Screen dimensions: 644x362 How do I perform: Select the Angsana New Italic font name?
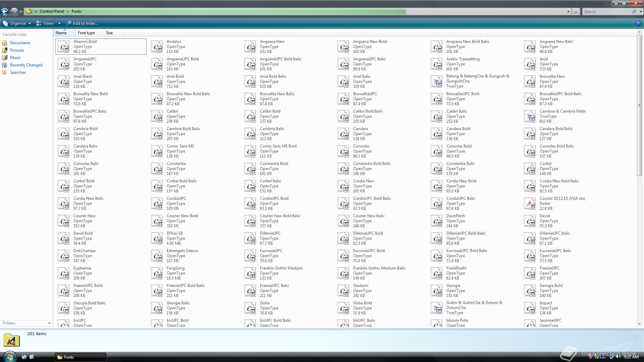[x=556, y=42]
